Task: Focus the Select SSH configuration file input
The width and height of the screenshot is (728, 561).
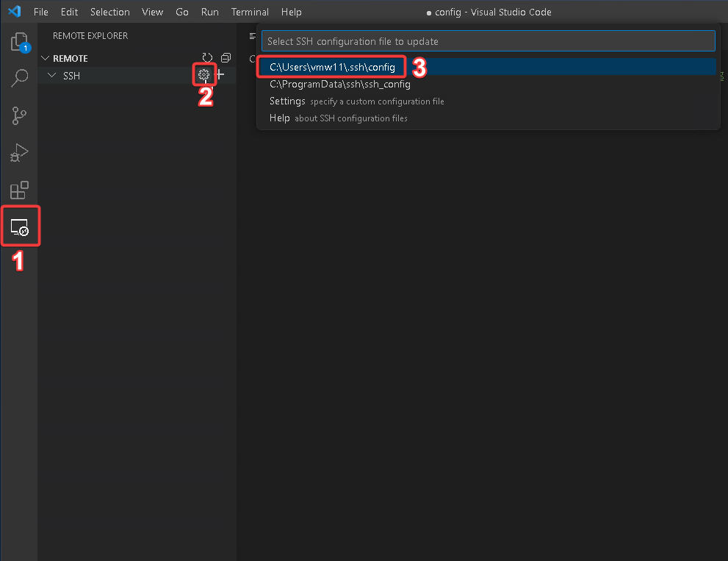Action: coord(488,41)
